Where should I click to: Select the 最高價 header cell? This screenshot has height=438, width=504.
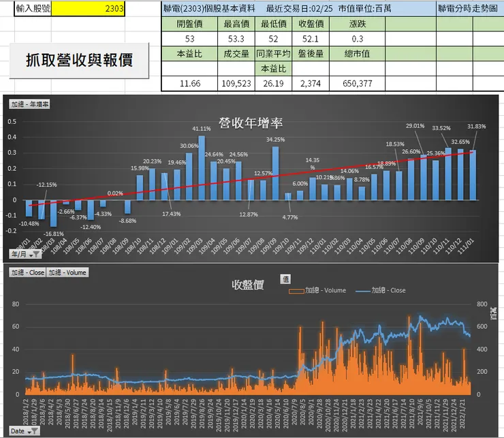(236, 24)
